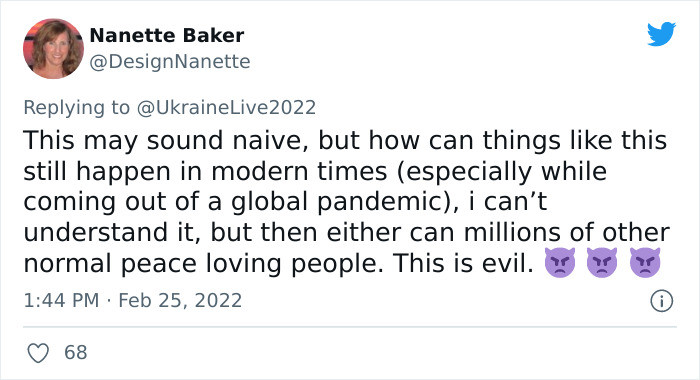Screen dimensions: 700x380
Task: Click the 1:44 PM timestamp
Action: 61,300
